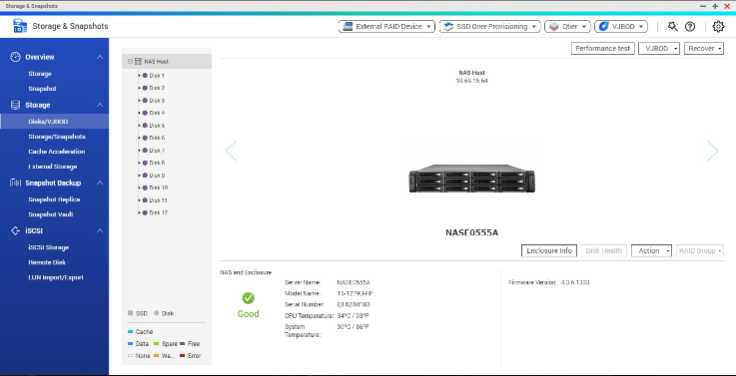This screenshot has width=736, height=376.
Task: Show the previous enclosure with left arrow
Action: pyautogui.click(x=230, y=151)
